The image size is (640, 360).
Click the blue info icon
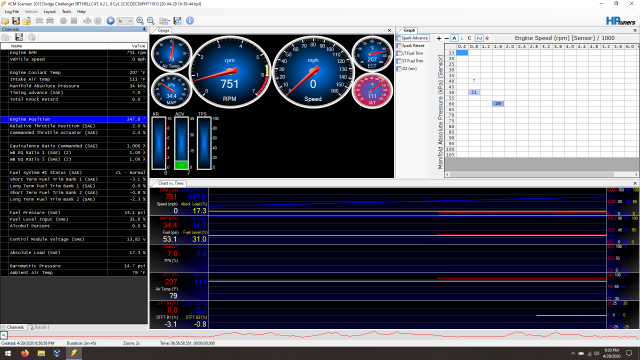click(190, 21)
